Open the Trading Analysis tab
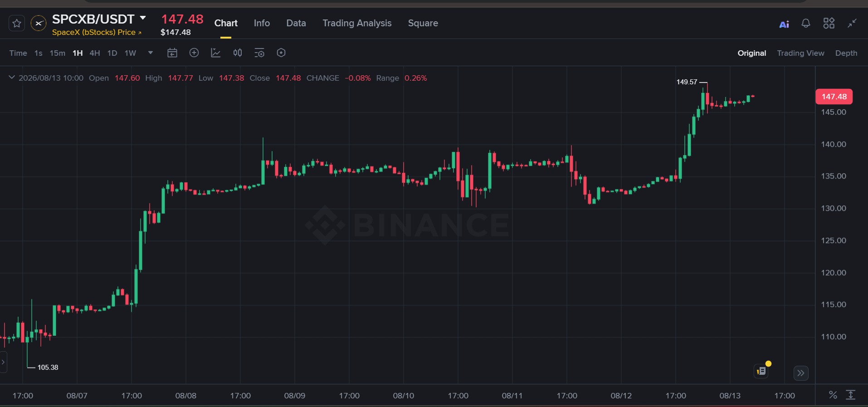 (357, 23)
